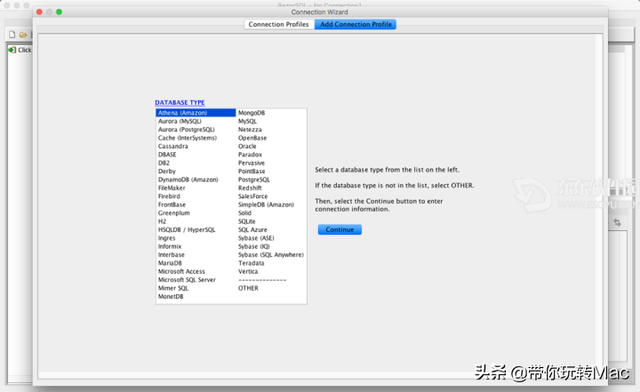The width and height of the screenshot is (640, 392).
Task: Choose Sybase (SQL Anywhere) entry
Action: [271, 255]
